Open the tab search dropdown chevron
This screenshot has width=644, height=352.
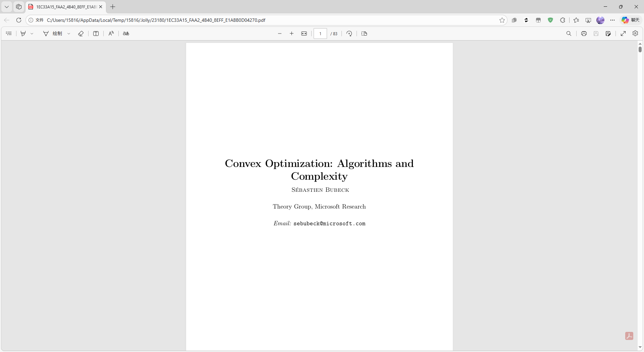(x=7, y=7)
